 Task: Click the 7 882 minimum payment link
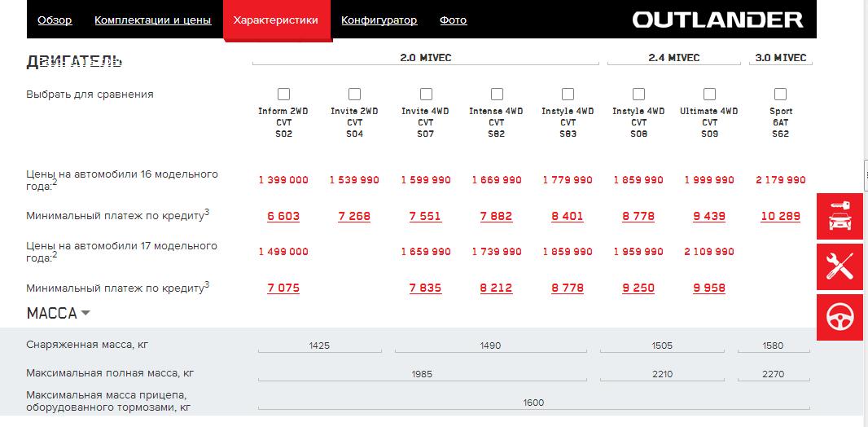pyautogui.click(x=496, y=216)
